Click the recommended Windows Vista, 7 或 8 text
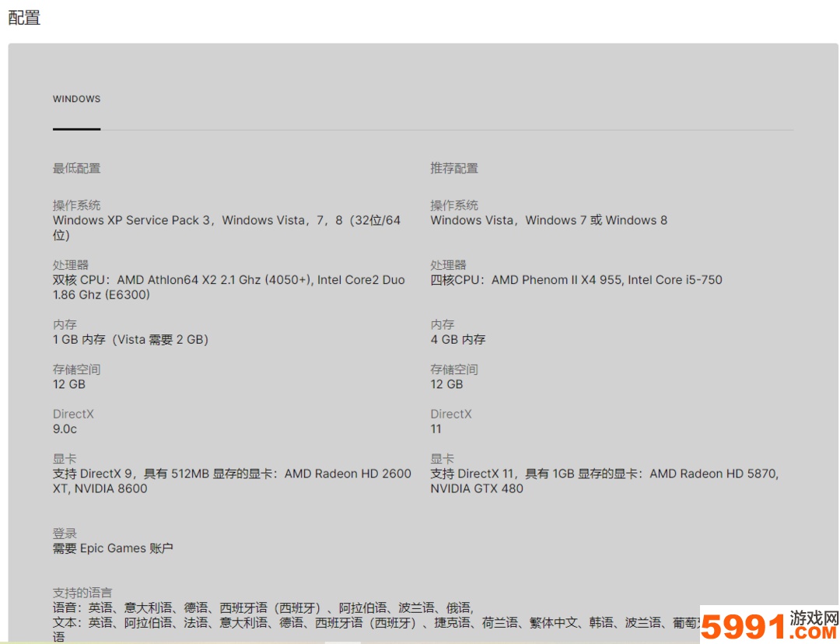The width and height of the screenshot is (840, 644). [x=548, y=220]
